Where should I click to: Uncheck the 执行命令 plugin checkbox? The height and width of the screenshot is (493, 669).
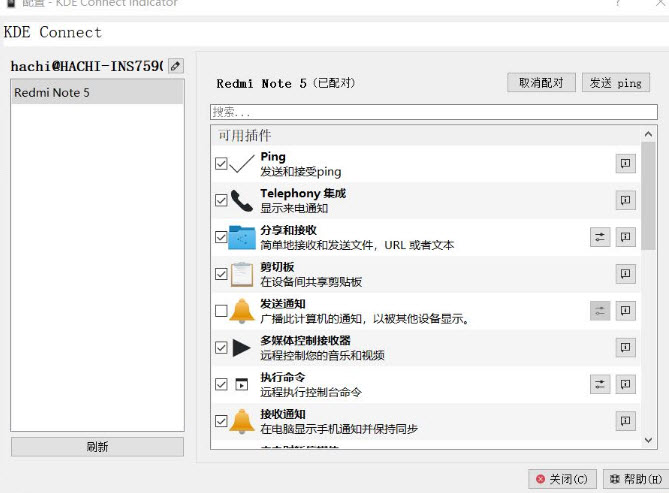(221, 384)
